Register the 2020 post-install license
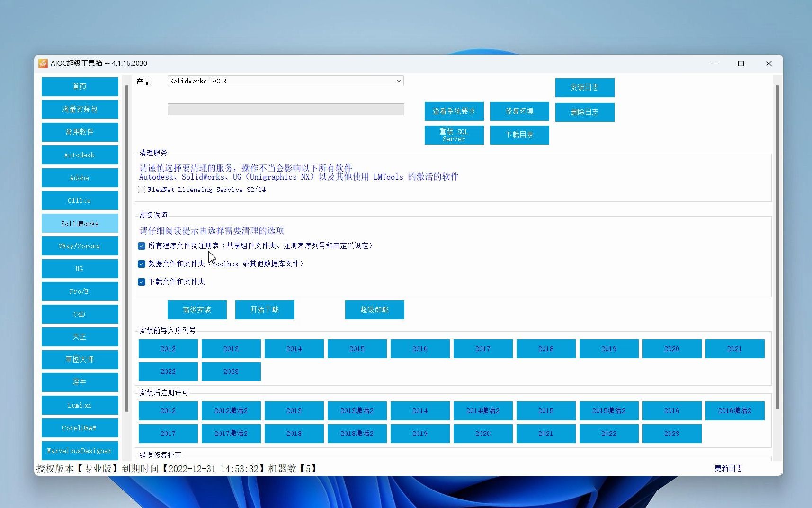The width and height of the screenshot is (812, 508). pyautogui.click(x=483, y=434)
